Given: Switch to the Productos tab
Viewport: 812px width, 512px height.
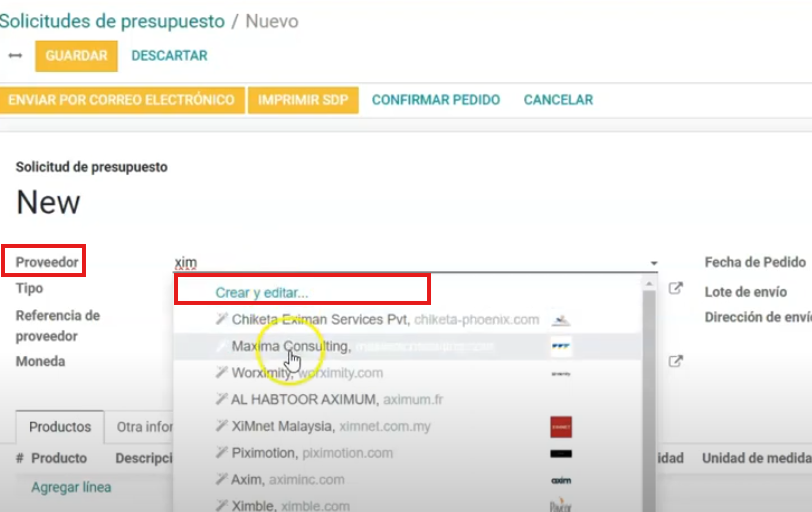Looking at the screenshot, I should 60,427.
